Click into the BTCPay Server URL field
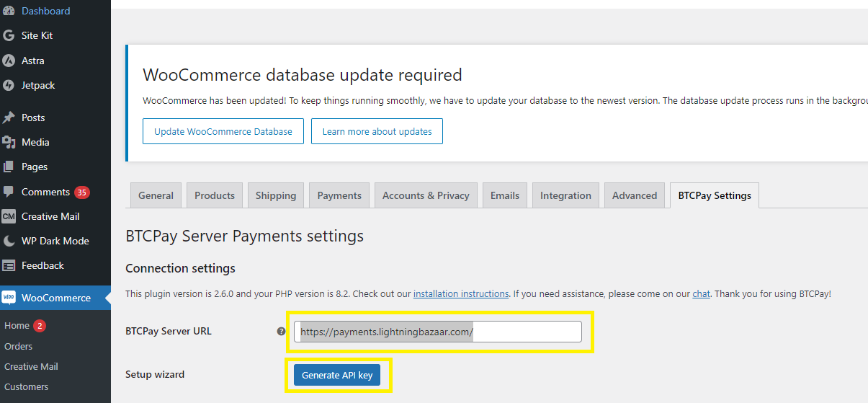This screenshot has height=403, width=868. (526, 332)
